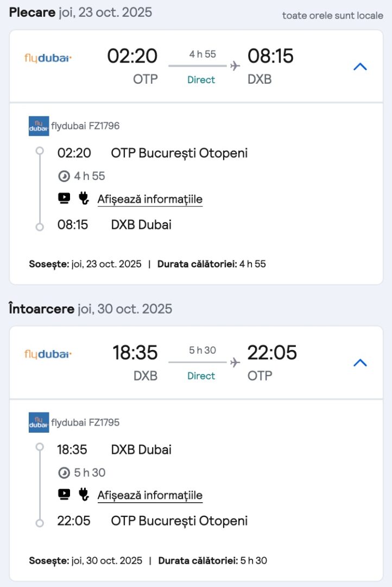
Task: Click the flydubai FZ1796 airline badge icon
Action: pyautogui.click(x=39, y=126)
